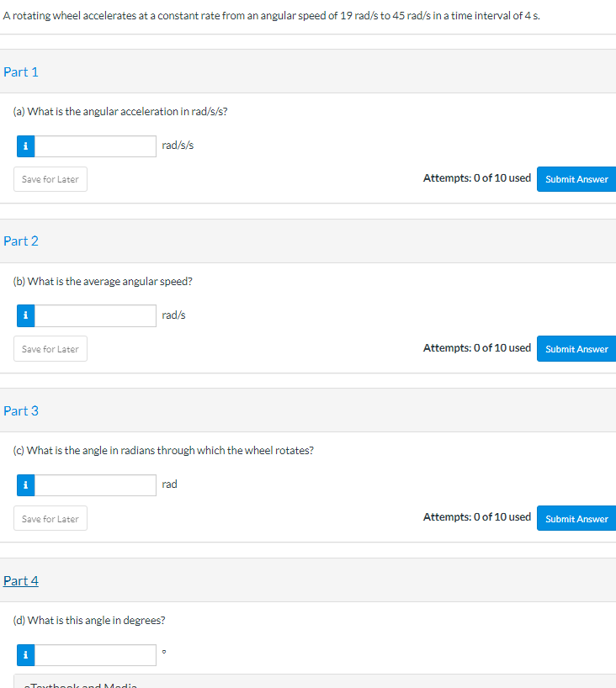Click the info icon beside rad/s field
The width and height of the screenshot is (616, 688).
click(25, 315)
